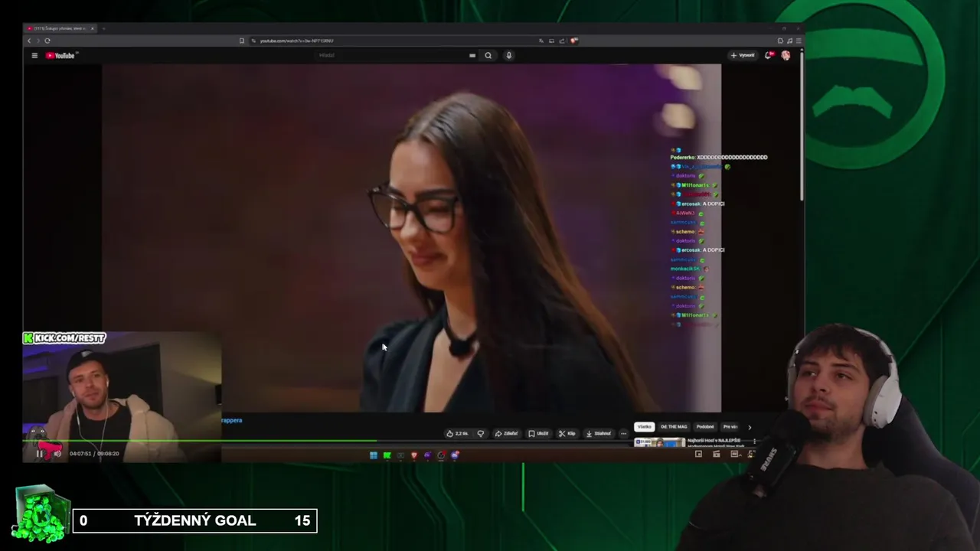Click the Zdieľať share button
The height and width of the screenshot is (551, 980).
pos(506,433)
